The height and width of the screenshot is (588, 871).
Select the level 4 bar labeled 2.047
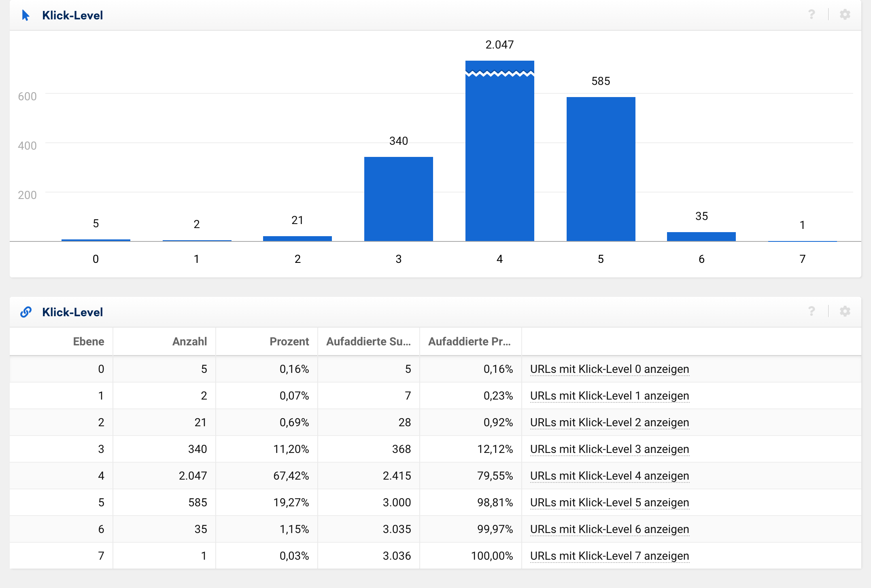click(500, 151)
